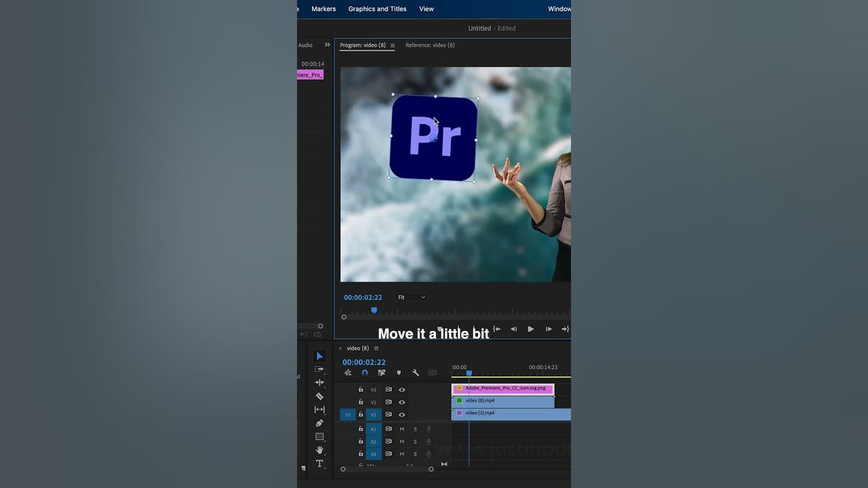Toggle lock on track A1
This screenshot has width=868, height=488.
point(361,429)
